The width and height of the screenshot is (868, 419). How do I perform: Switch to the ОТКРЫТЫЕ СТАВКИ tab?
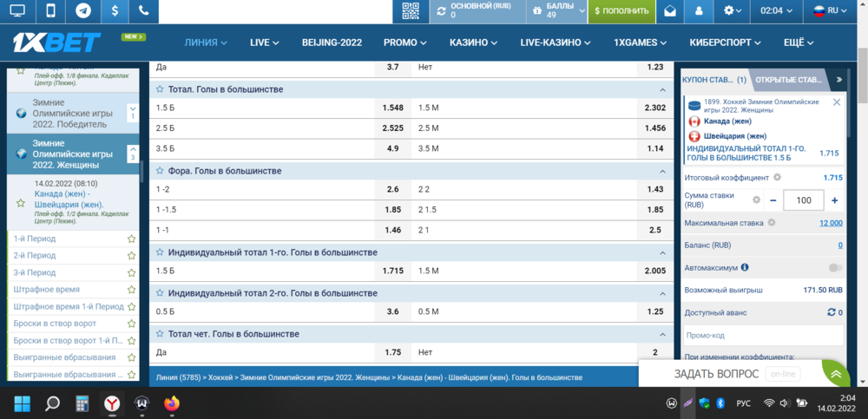pyautogui.click(x=789, y=80)
